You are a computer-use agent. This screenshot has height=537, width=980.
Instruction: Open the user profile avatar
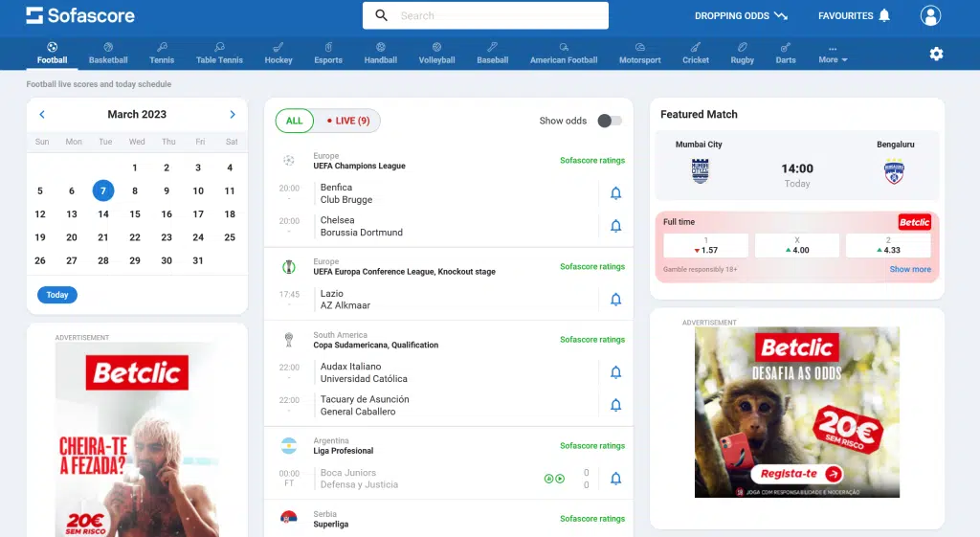[x=930, y=15]
